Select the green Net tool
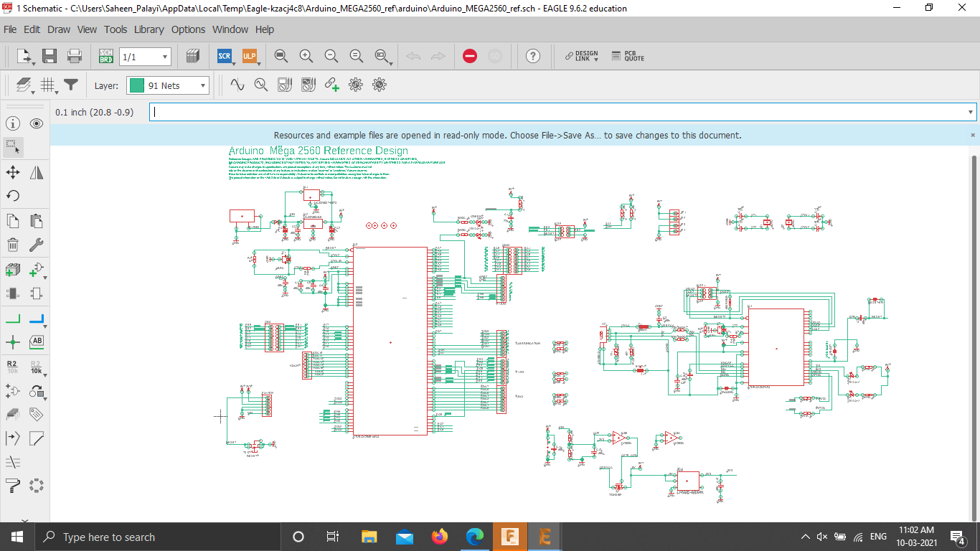 tap(12, 319)
